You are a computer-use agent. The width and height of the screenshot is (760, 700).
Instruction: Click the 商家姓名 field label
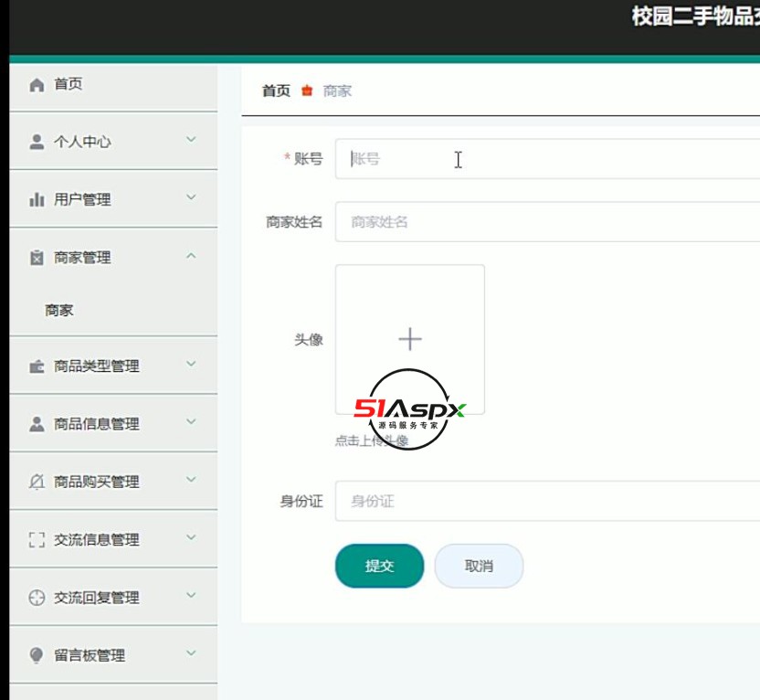[x=294, y=221]
